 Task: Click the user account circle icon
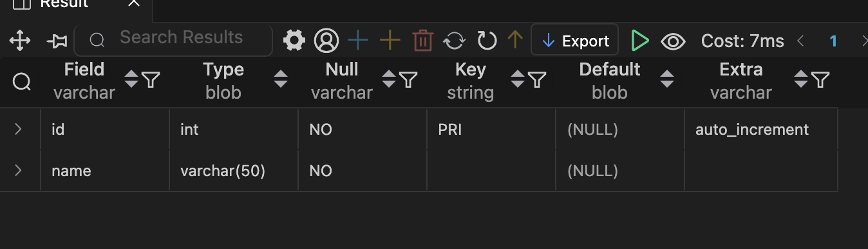[x=326, y=41]
